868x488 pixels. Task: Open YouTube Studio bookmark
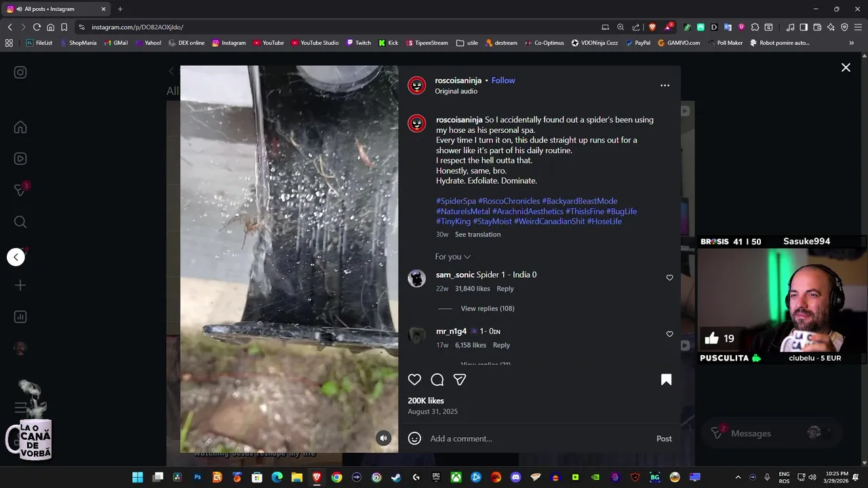click(315, 43)
